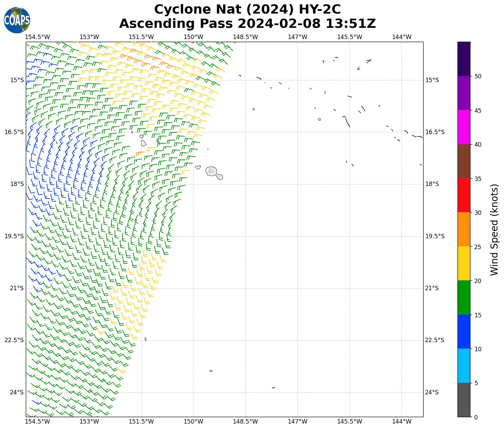This screenshot has width=504, height=429.
Task: Select the brown 35-40 knots colorbar segment
Action: [x=464, y=161]
